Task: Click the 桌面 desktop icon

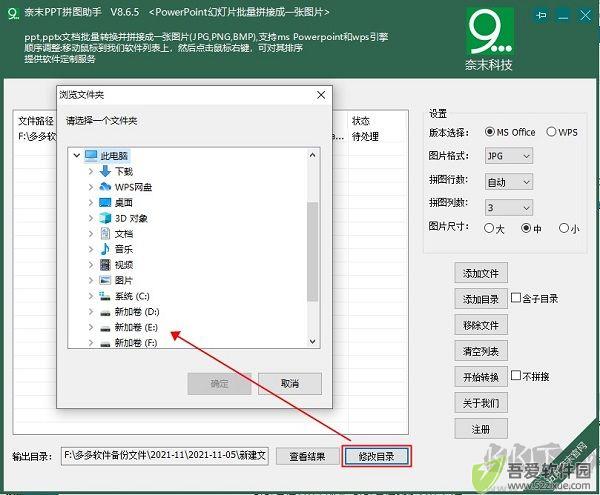Action: click(x=105, y=202)
